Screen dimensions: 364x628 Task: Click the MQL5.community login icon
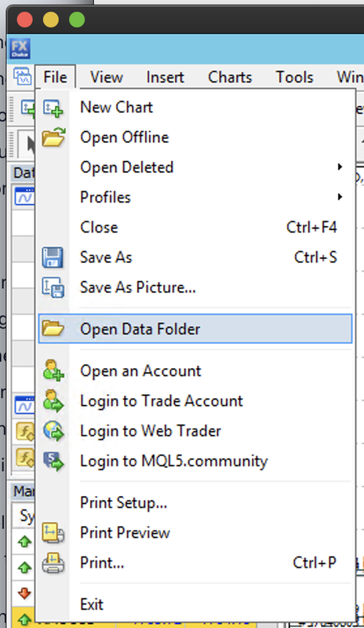click(53, 461)
